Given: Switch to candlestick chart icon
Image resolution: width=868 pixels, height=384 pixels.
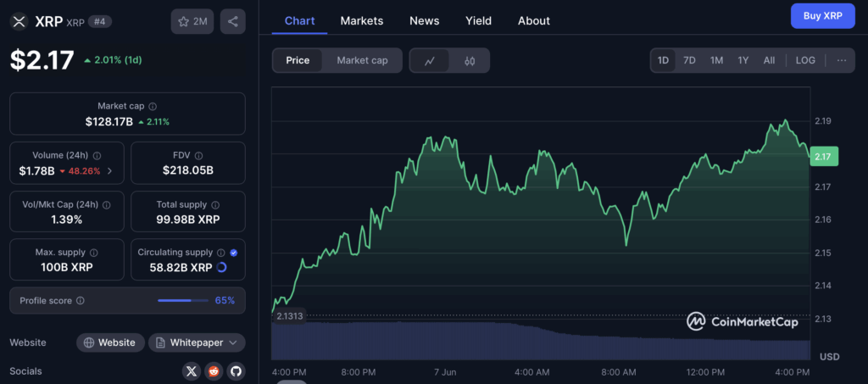Looking at the screenshot, I should point(470,60).
